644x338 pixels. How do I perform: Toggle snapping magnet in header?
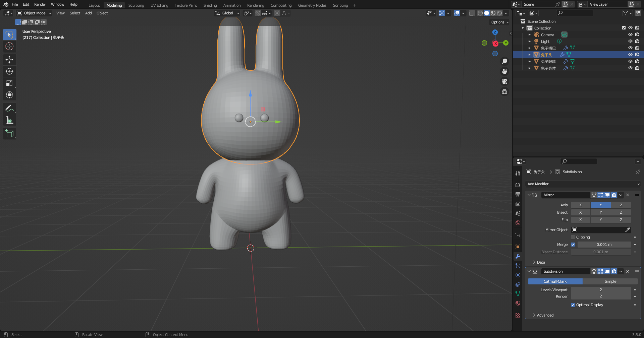(x=258, y=13)
